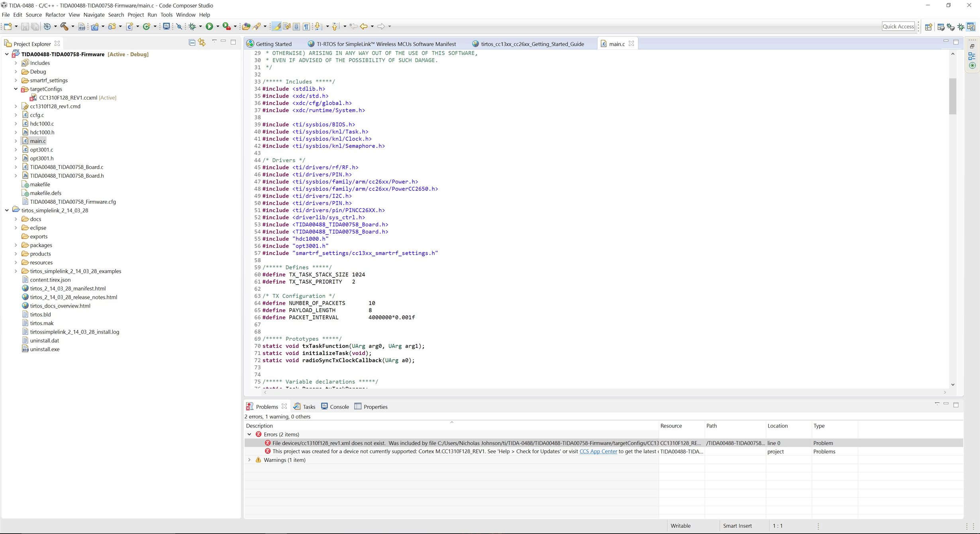This screenshot has height=534, width=980.
Task: Sort Problems by Resource column header
Action: pos(681,426)
